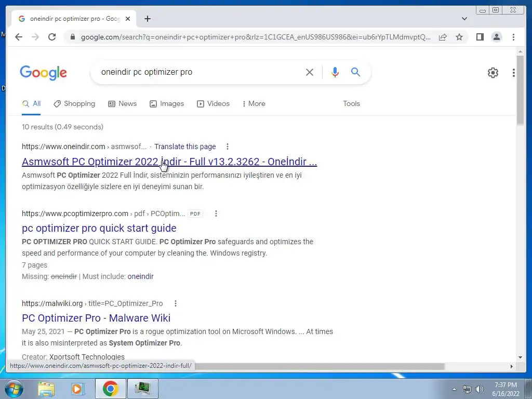Show hidden system tray icons
The height and width of the screenshot is (399, 532).
[454, 389]
